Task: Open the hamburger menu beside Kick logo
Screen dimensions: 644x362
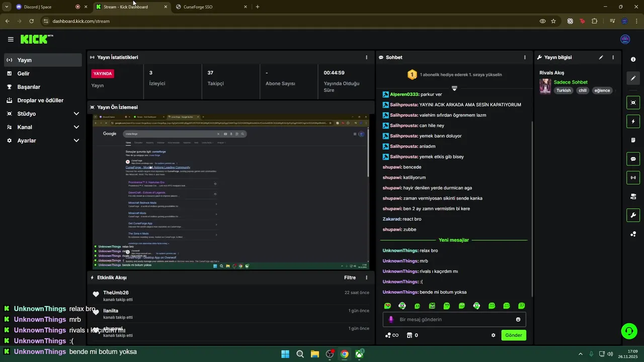Action: click(11, 39)
